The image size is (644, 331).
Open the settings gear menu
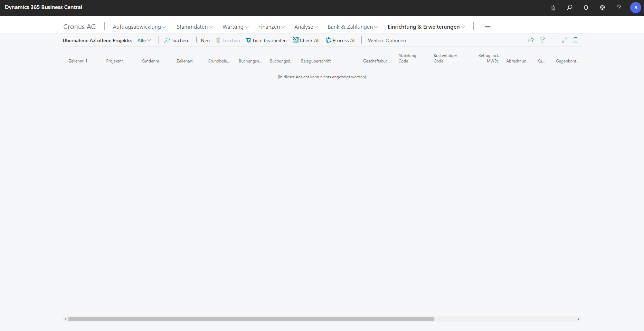(x=603, y=8)
